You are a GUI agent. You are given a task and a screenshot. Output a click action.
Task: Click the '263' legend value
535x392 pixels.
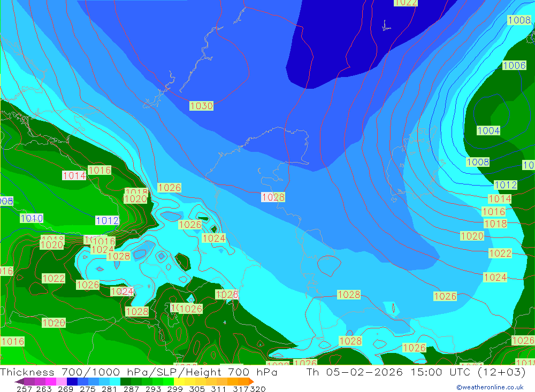tap(44, 389)
